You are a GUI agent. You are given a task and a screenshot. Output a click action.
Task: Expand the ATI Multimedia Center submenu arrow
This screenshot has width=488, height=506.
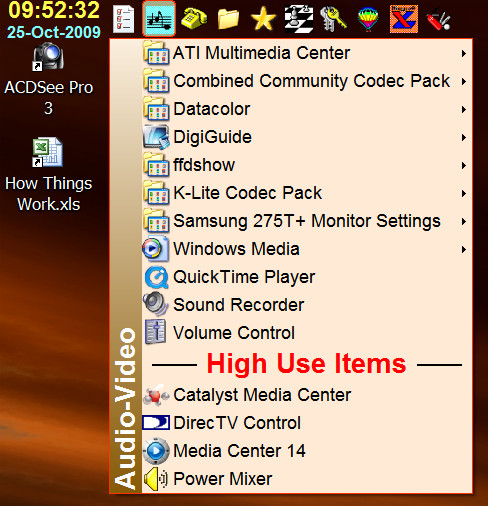coord(464,53)
